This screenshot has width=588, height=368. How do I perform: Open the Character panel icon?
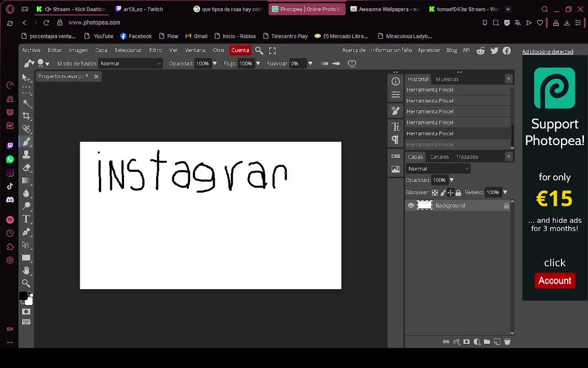pyautogui.click(x=395, y=127)
